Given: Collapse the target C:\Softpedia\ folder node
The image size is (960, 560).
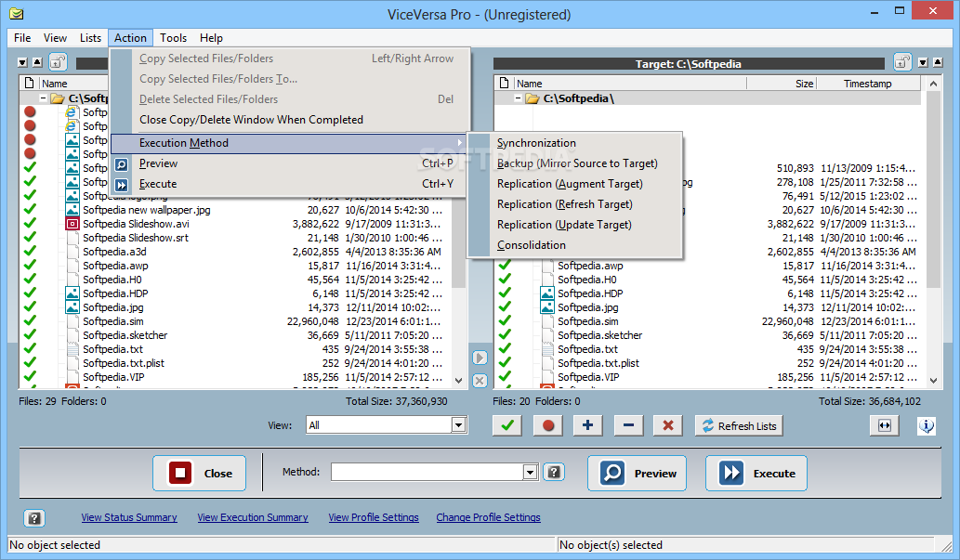Looking at the screenshot, I should 518,98.
